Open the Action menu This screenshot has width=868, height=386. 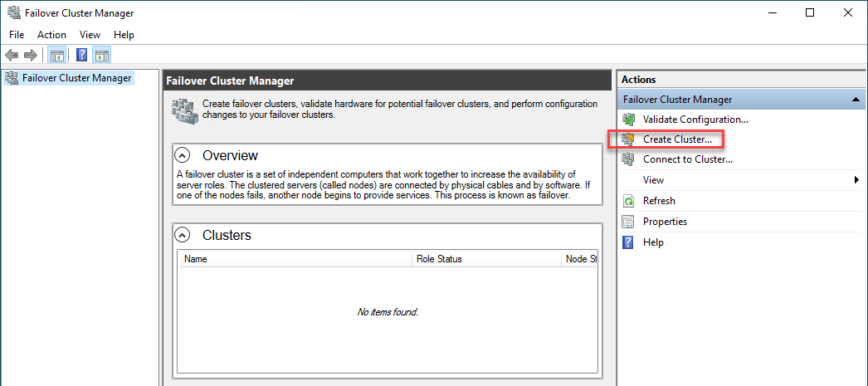(52, 35)
